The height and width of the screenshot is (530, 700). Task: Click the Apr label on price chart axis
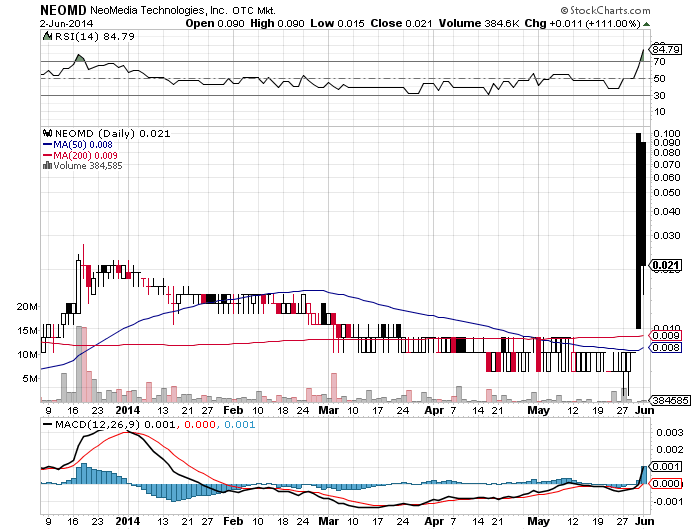pos(434,410)
